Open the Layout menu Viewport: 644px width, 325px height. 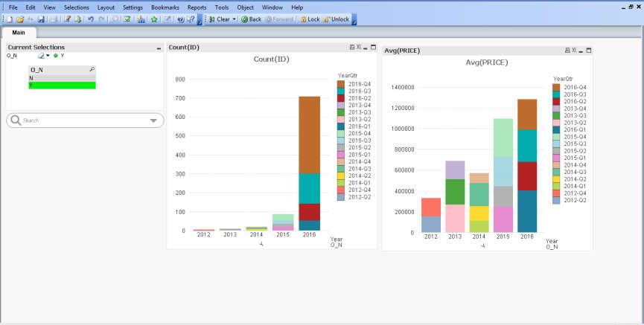[x=106, y=7]
